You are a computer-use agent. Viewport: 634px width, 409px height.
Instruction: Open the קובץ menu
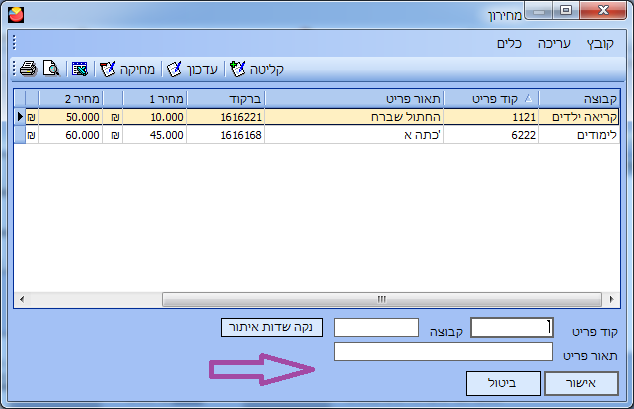[600, 44]
